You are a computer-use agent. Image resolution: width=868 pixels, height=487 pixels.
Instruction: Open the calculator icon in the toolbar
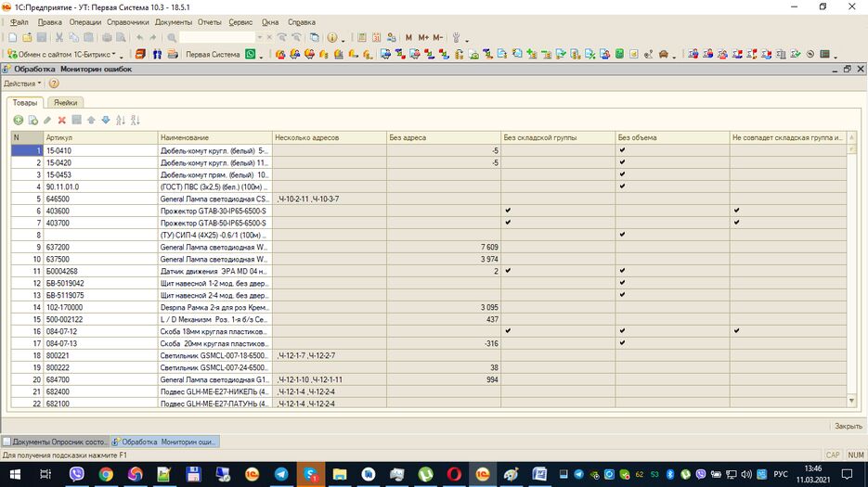pyautogui.click(x=362, y=38)
